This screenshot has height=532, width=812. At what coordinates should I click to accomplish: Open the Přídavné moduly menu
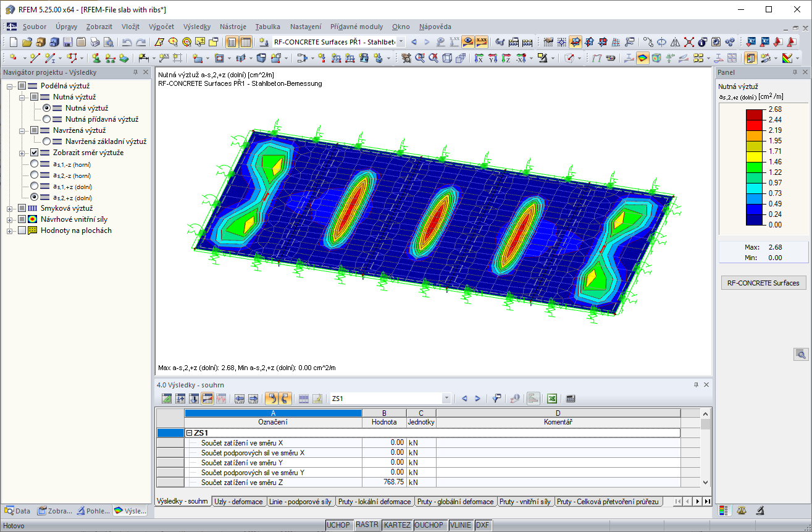point(356,27)
